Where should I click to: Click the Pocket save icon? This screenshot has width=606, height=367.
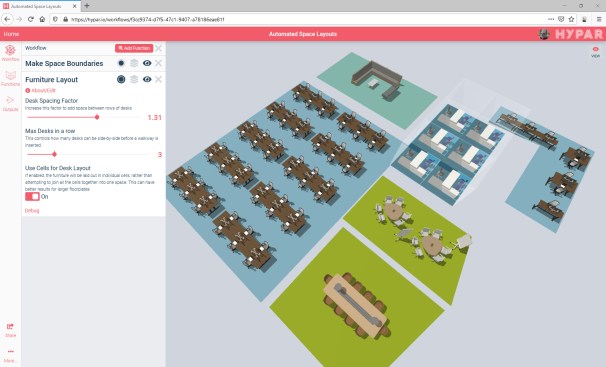click(561, 19)
